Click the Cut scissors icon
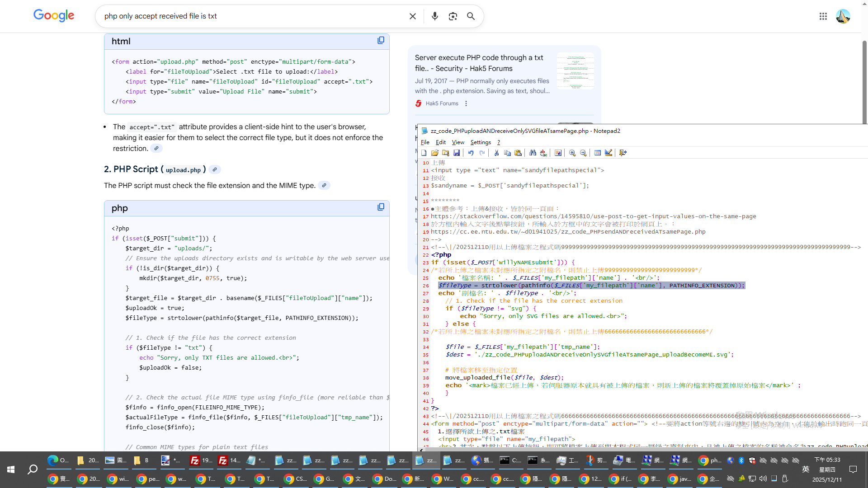The height and width of the screenshot is (488, 868). coord(496,153)
